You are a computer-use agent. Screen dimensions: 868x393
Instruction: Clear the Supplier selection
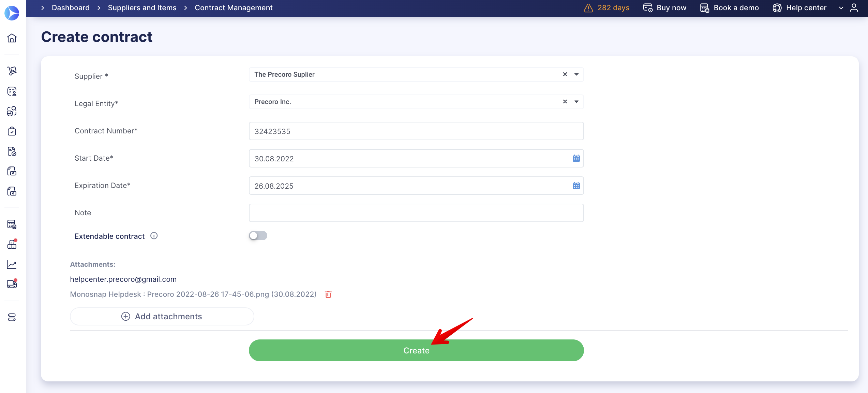pos(565,74)
